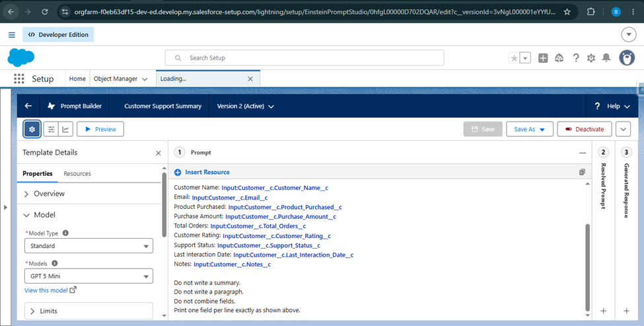Open the Version 2 (Active) dropdown

[245, 106]
